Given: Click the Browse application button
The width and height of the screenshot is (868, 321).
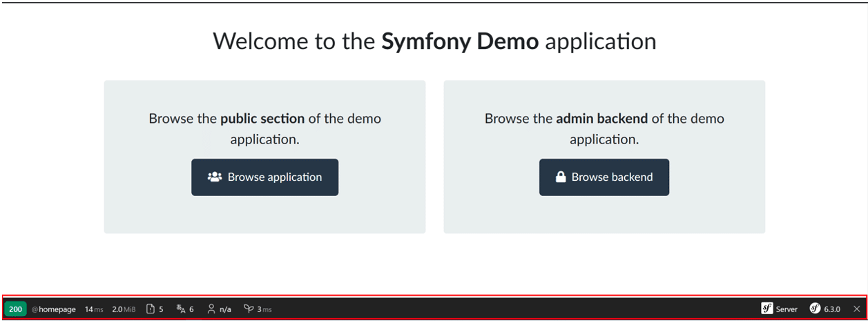Looking at the screenshot, I should (x=264, y=177).
